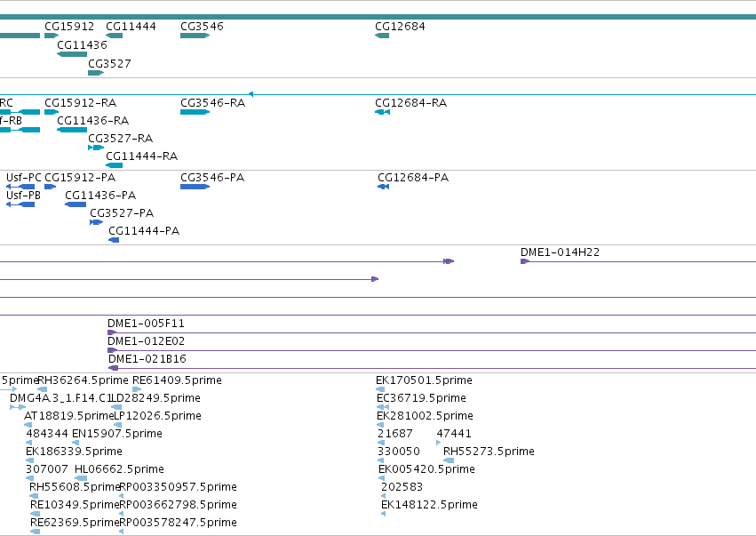Select the AT18819.5prime EST
The image size is (756, 536).
point(28,425)
